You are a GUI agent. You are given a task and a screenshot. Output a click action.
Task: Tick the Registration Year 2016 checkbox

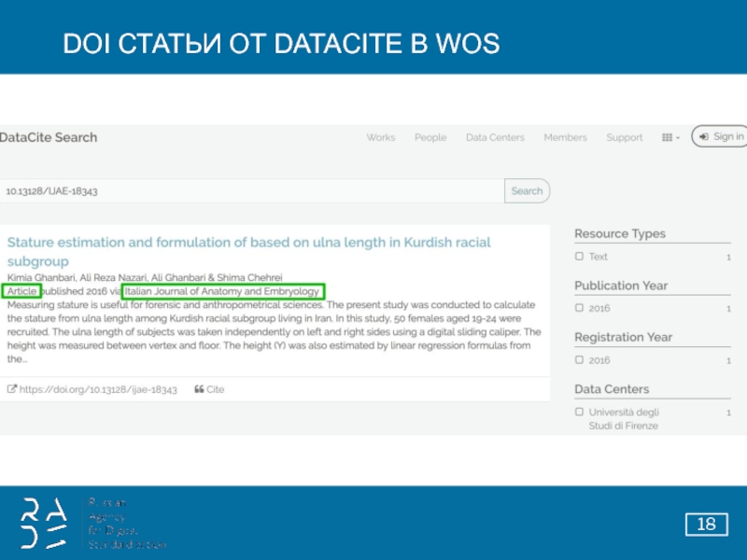click(x=579, y=359)
